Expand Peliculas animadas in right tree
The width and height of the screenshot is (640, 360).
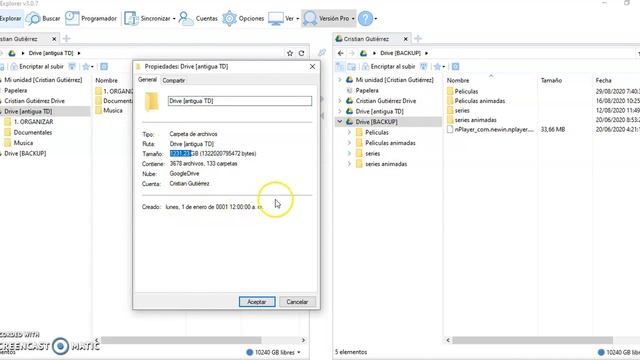(x=349, y=143)
